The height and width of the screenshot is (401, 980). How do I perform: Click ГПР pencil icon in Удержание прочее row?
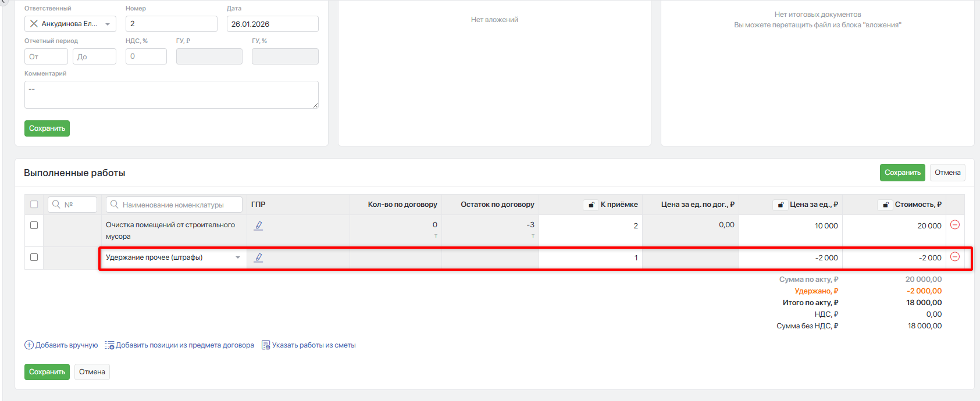pos(259,257)
